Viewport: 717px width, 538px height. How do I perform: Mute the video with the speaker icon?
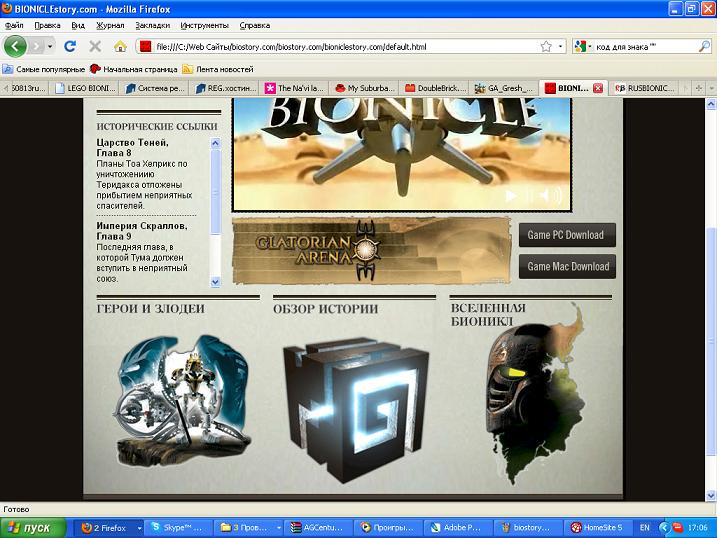(550, 196)
